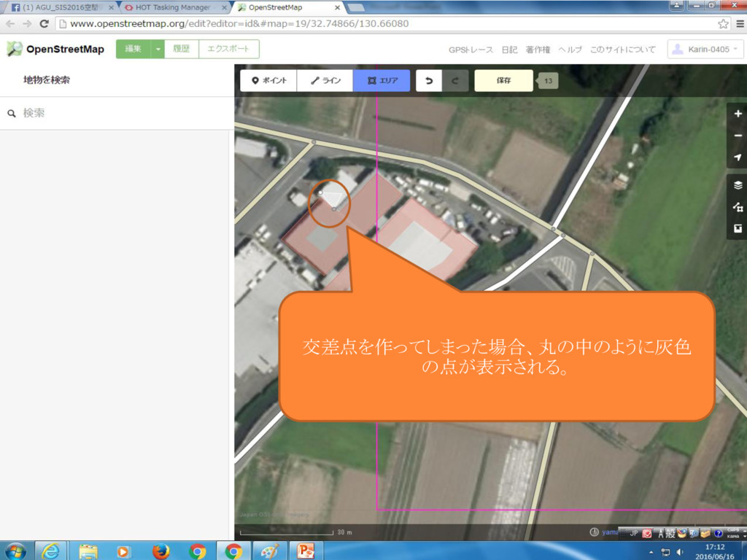Screen dimensions: 747x560
Task: Show my location on the map
Action: [738, 157]
